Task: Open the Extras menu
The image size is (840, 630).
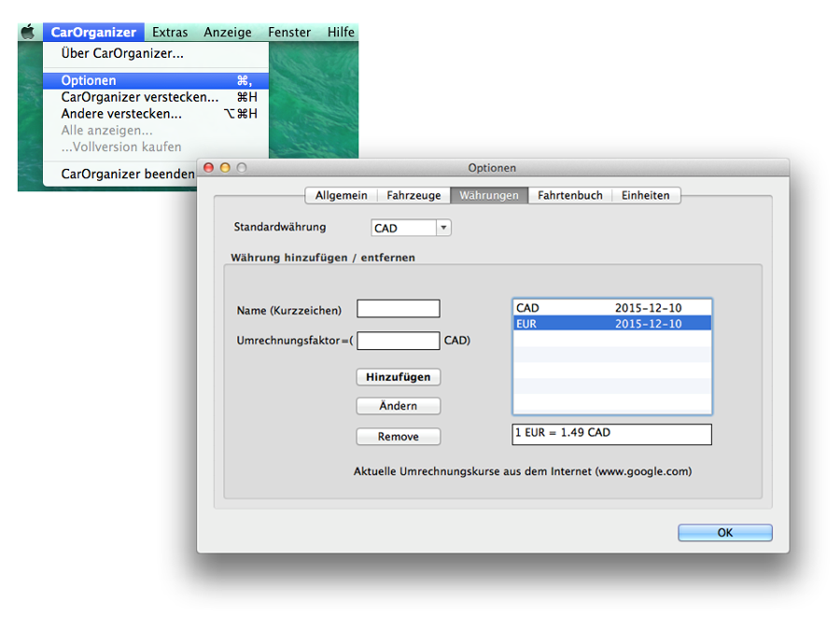Action: tap(170, 33)
